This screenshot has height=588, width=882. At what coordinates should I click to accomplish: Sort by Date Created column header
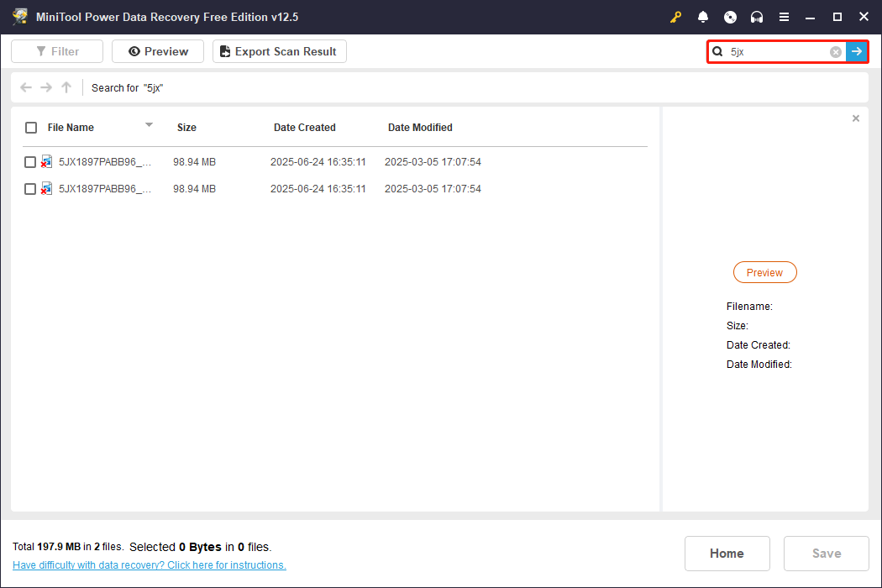point(304,128)
